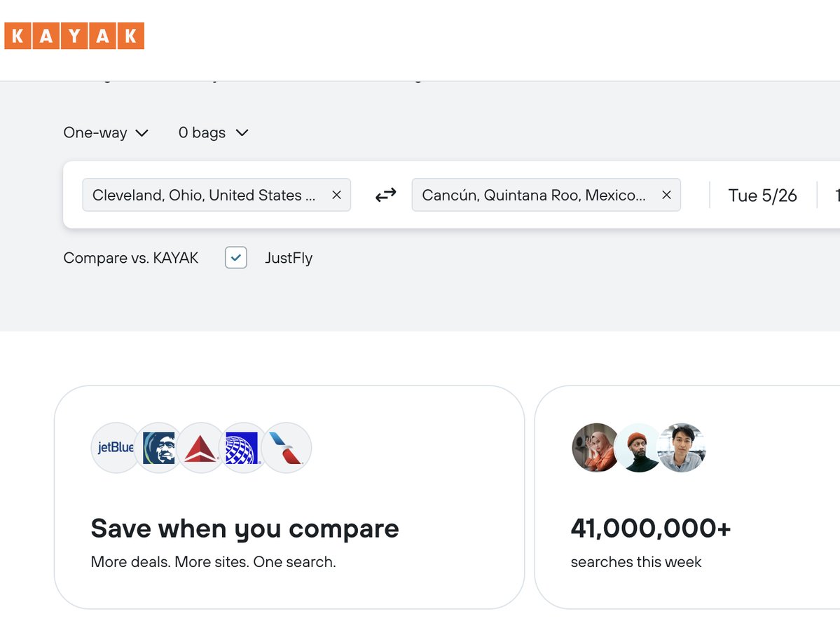This screenshot has width=840, height=628.
Task: Click the American Airlines logo
Action: [287, 447]
